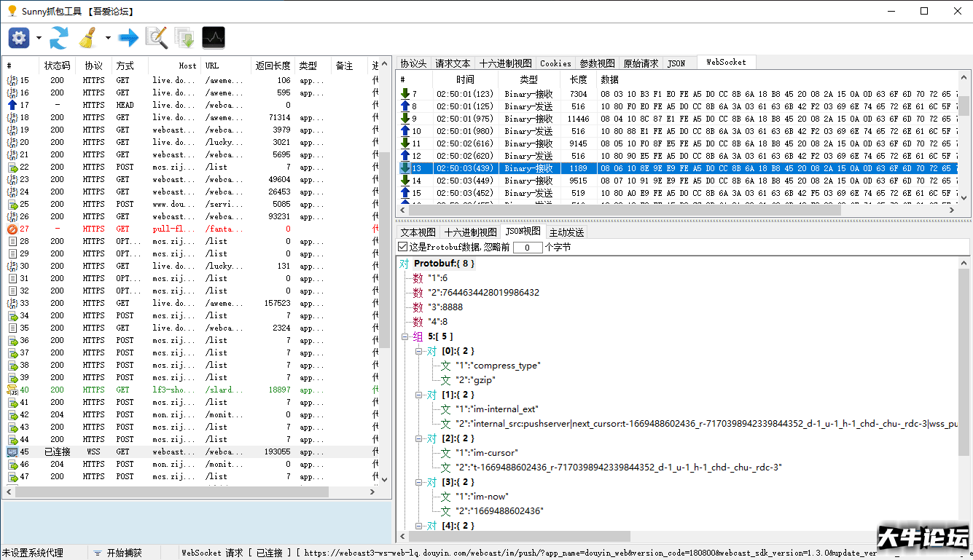
Task: Open the dropdown arrow beside gear icon
Action: tap(39, 38)
